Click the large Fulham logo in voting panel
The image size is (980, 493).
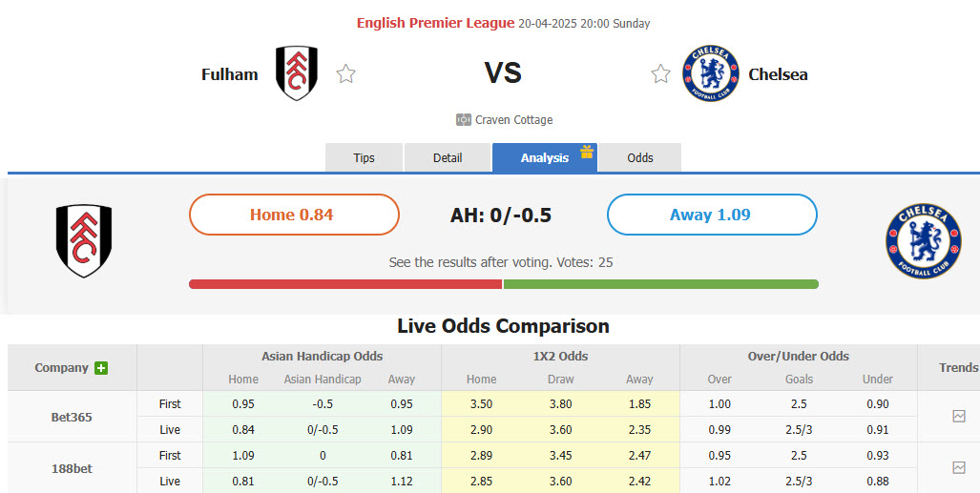point(84,241)
